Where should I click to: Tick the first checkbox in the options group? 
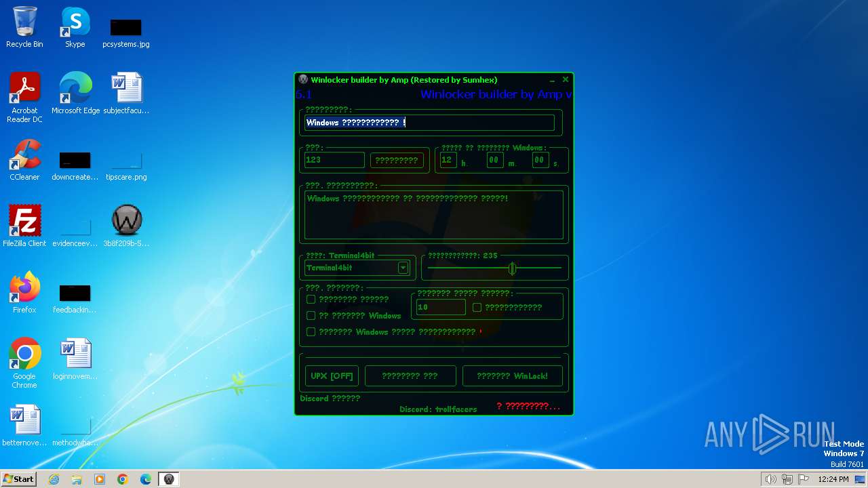[311, 299]
